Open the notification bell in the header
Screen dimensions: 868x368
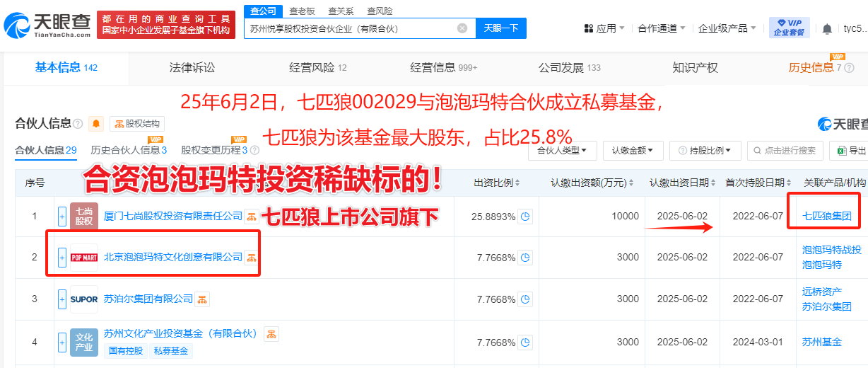click(827, 29)
